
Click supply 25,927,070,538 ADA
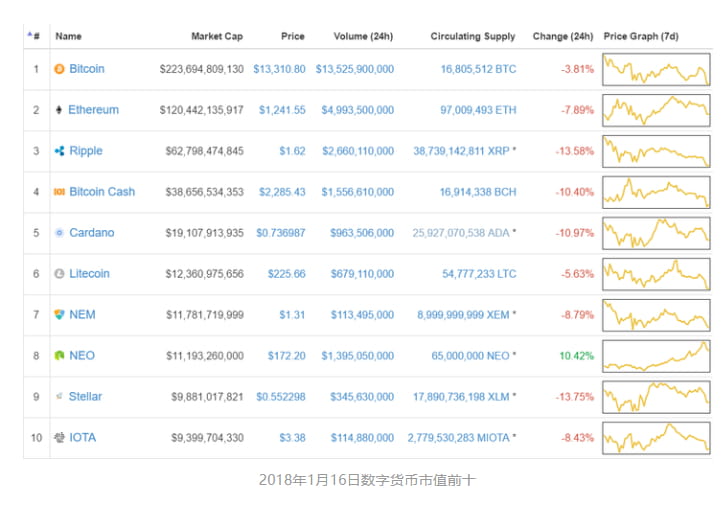click(x=461, y=233)
